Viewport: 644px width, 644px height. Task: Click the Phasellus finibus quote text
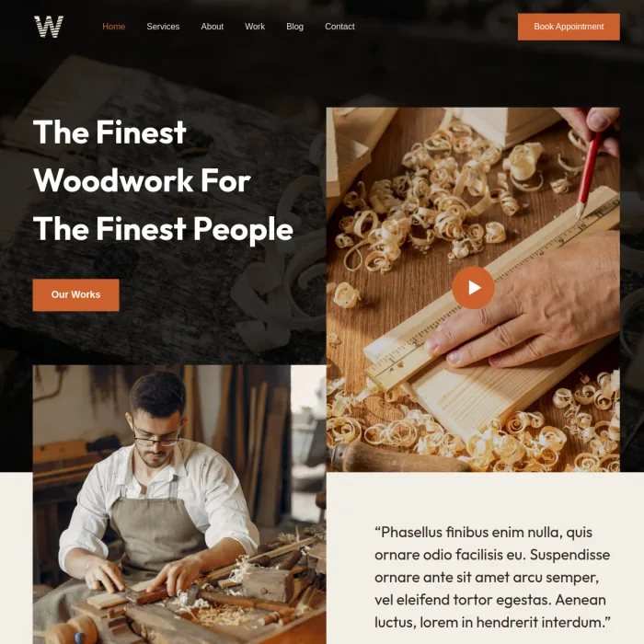(492, 577)
